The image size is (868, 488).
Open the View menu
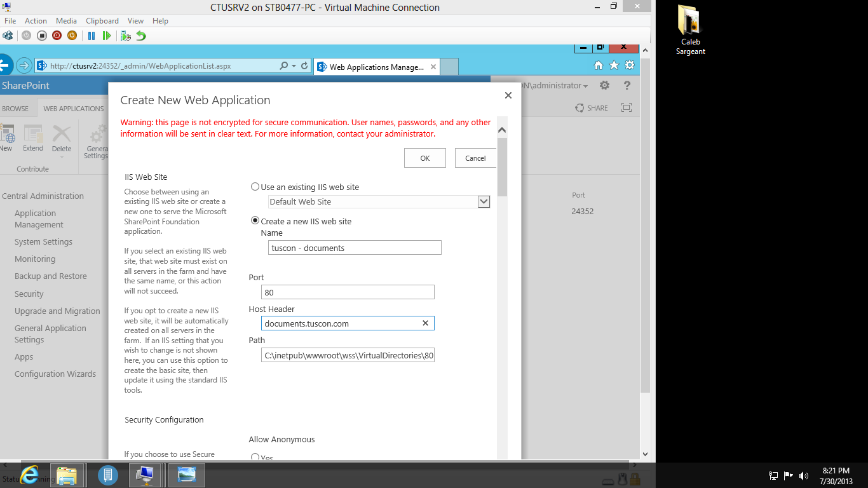point(135,21)
